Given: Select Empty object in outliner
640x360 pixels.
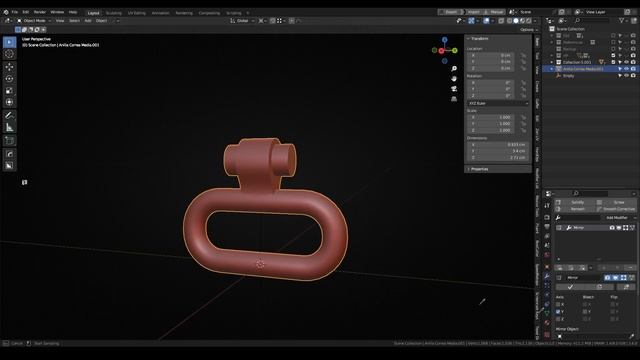Looking at the screenshot, I should [568, 76].
